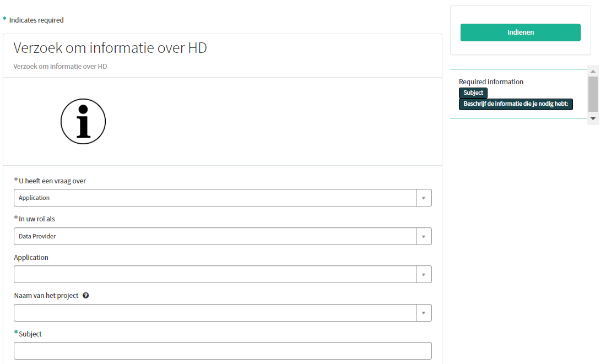606x364 pixels.
Task: Expand the 'In uw rol als' dropdown
Action: pos(423,236)
